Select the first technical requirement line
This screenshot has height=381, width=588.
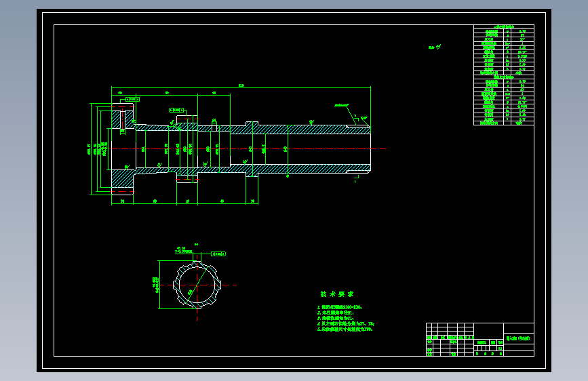coord(339,307)
